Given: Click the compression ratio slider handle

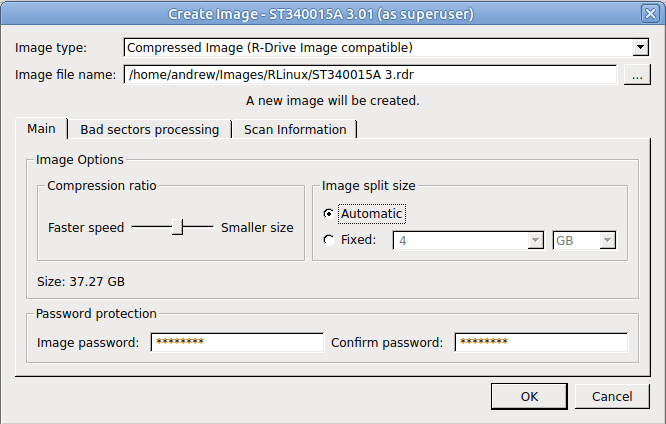Looking at the screenshot, I should pos(178,227).
